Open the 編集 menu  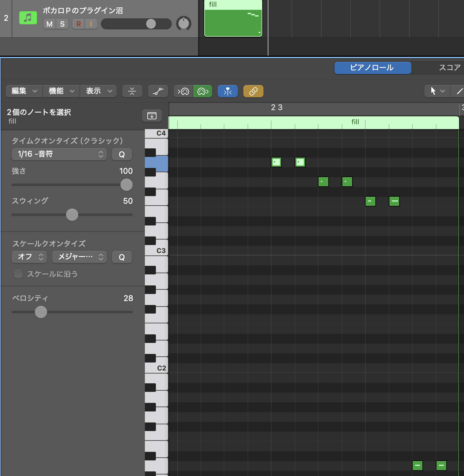(x=24, y=91)
